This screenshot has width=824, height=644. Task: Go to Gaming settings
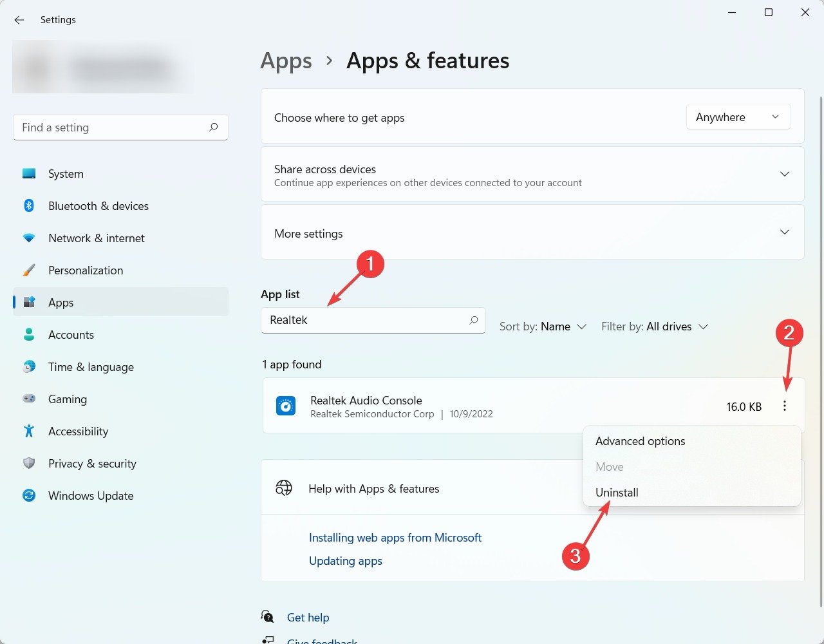120,399
